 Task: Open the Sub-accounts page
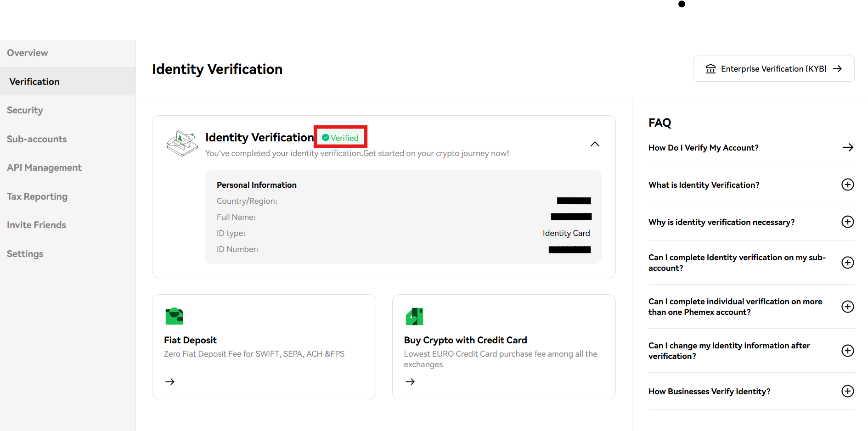(x=37, y=139)
